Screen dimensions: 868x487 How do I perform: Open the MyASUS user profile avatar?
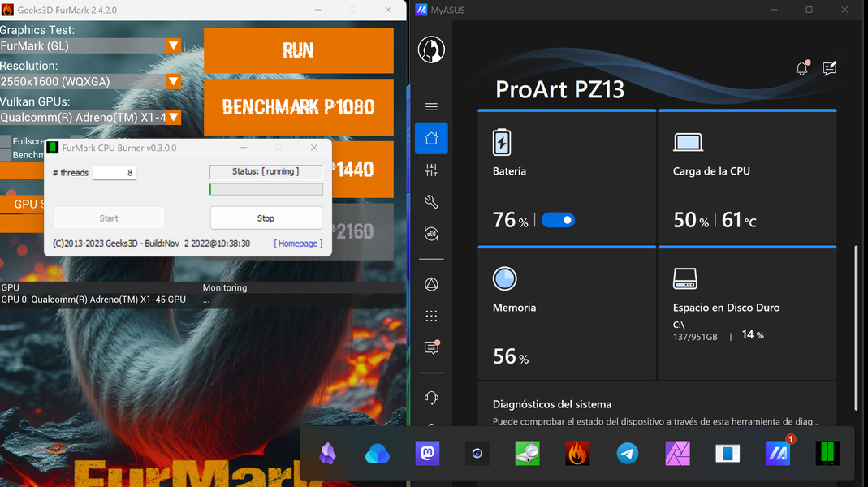pos(431,50)
